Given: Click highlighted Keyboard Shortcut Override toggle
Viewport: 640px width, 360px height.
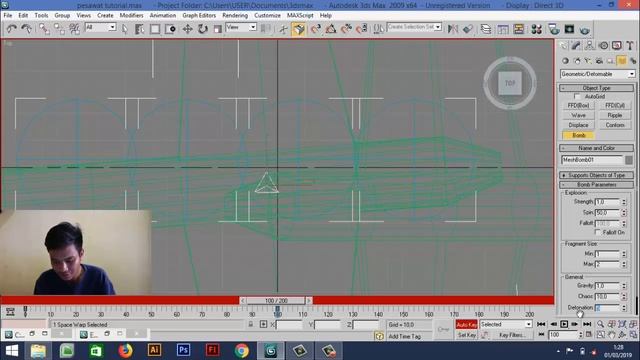Looking at the screenshot, I should [299, 29].
